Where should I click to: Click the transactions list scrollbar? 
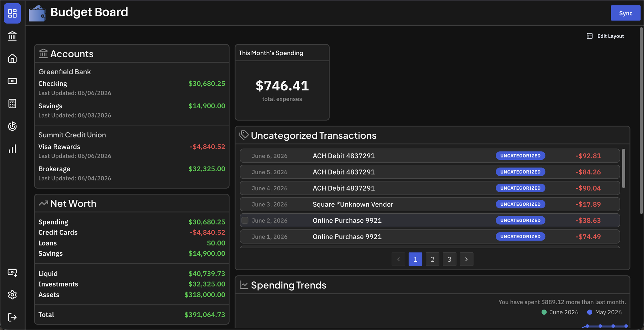pyautogui.click(x=624, y=168)
